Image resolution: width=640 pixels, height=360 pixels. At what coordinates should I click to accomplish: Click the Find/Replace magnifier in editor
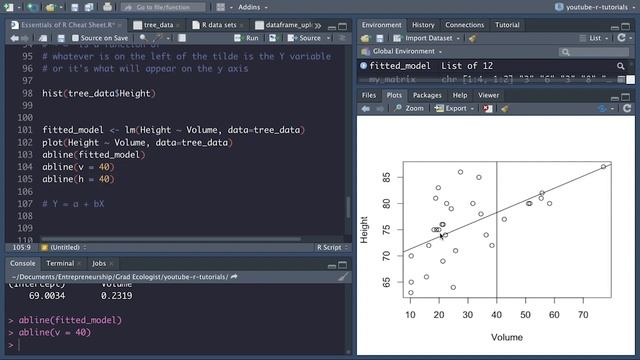tap(143, 38)
